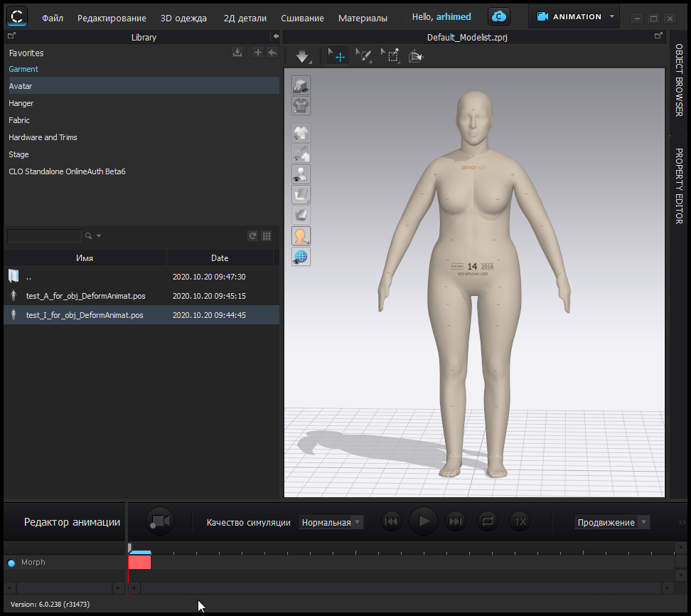Toggle Show Garment eye icon
The width and height of the screenshot is (691, 616).
[x=301, y=132]
